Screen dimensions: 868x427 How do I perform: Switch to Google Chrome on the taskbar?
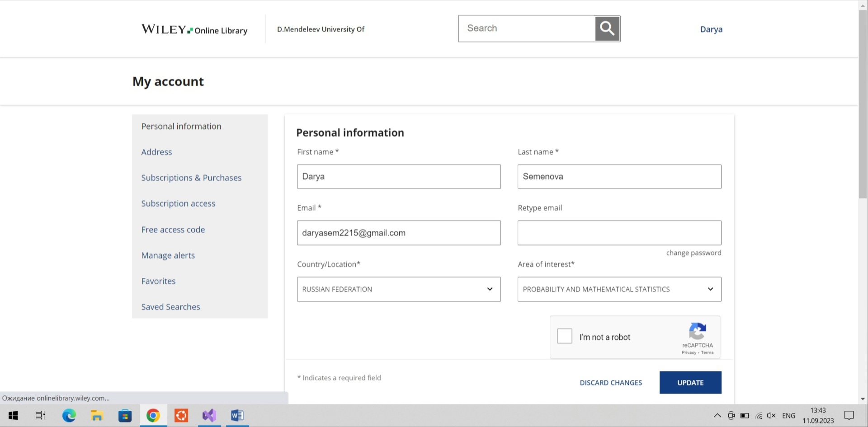(x=153, y=415)
